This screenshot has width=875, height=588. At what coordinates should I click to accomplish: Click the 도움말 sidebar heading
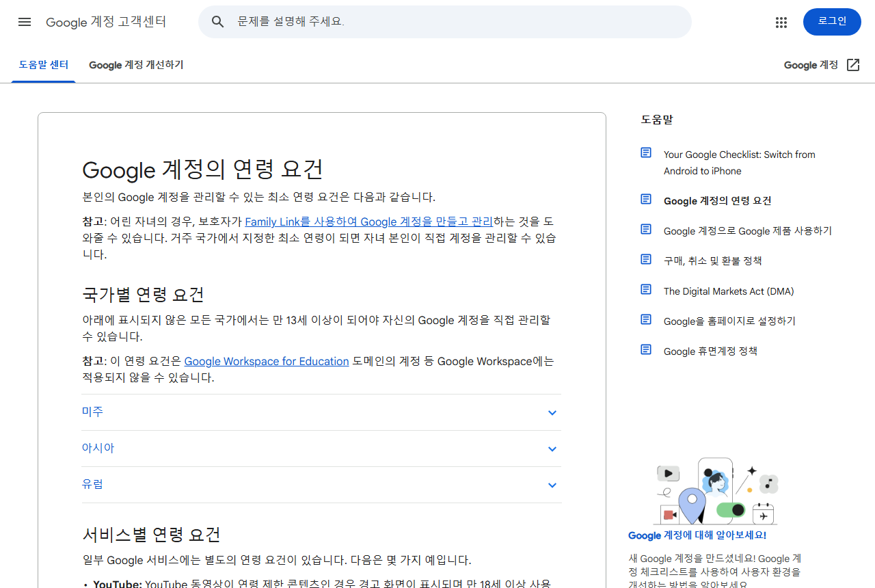656,119
